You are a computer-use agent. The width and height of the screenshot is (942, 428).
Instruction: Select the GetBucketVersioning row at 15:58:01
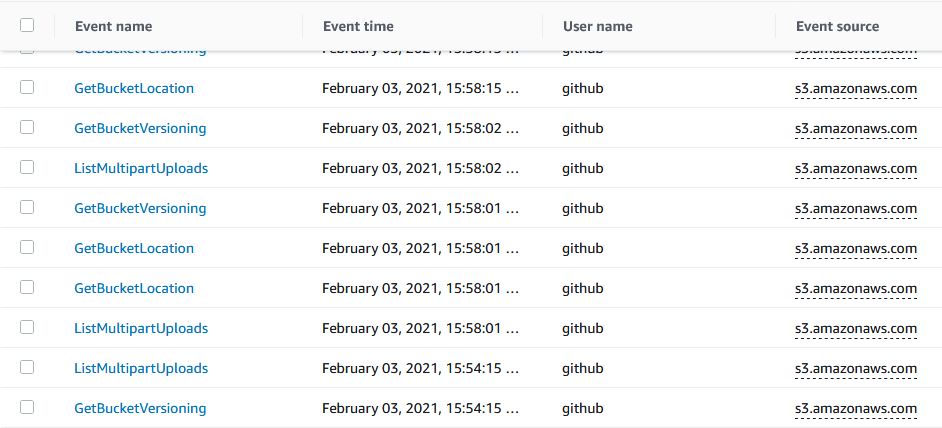click(27, 207)
